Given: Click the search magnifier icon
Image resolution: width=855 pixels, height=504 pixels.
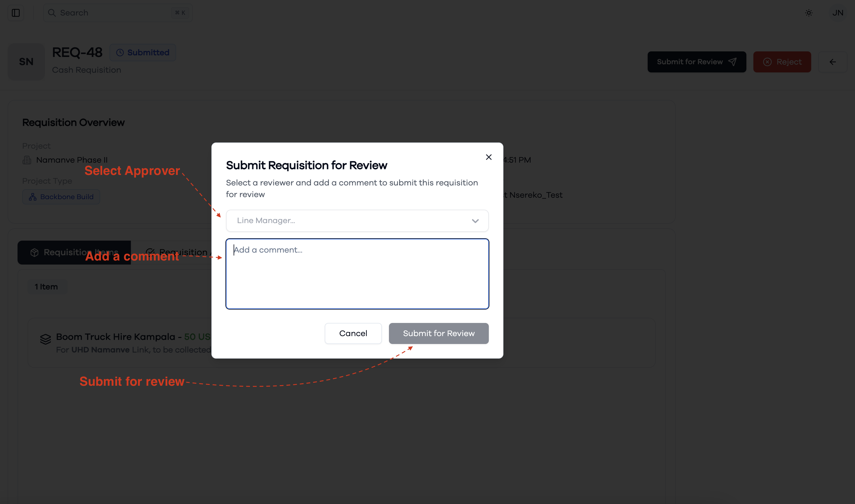Looking at the screenshot, I should coord(52,13).
